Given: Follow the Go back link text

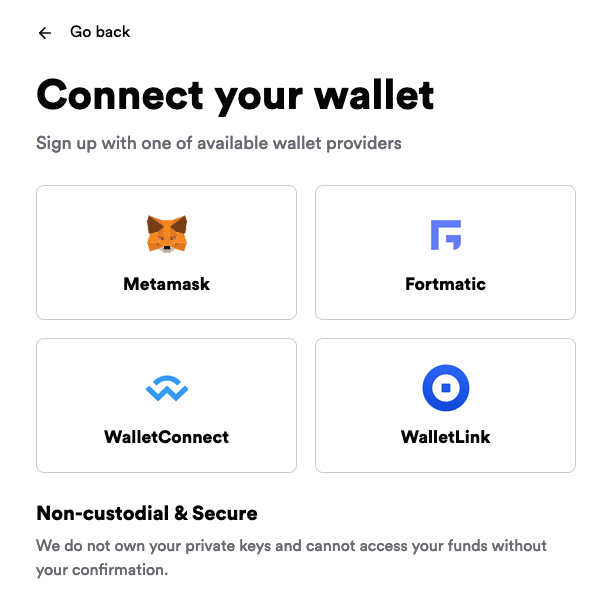Looking at the screenshot, I should [100, 32].
